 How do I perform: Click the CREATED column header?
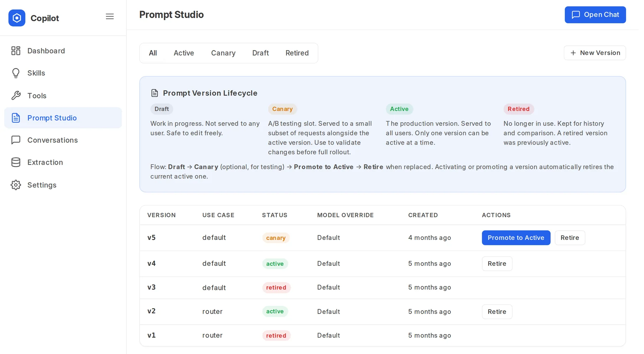pyautogui.click(x=423, y=215)
